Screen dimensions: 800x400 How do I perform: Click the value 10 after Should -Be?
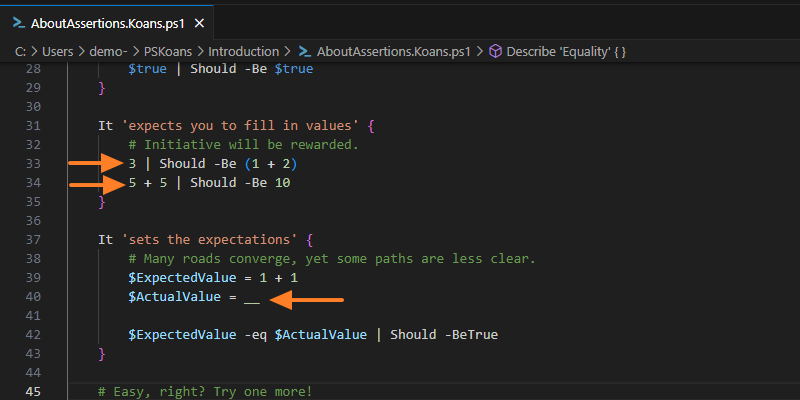282,182
